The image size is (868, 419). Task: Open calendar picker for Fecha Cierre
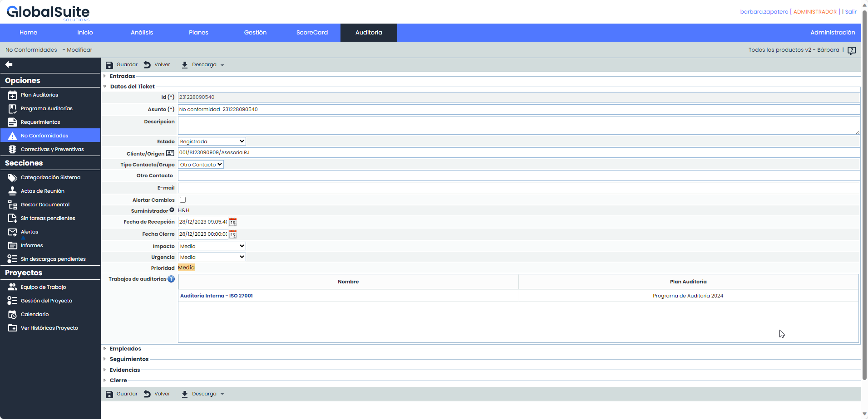coord(233,234)
